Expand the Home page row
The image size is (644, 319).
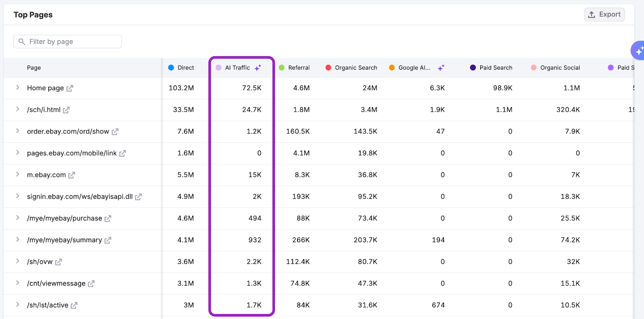(x=18, y=87)
